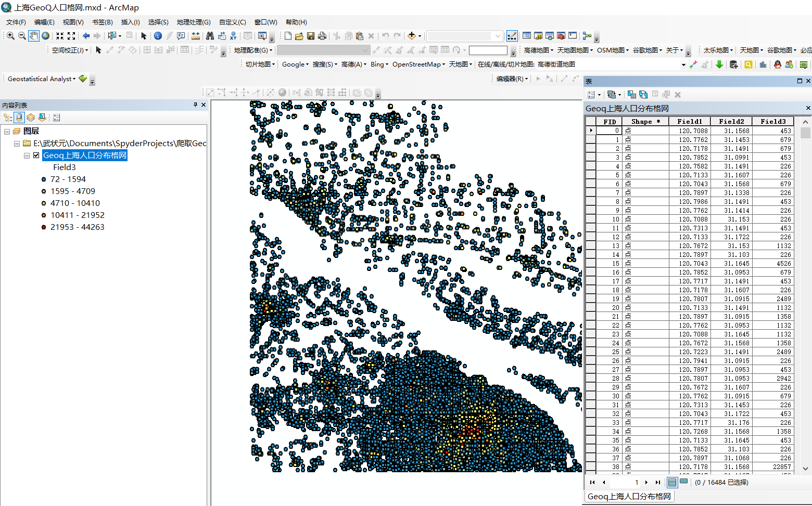Click the Field1 column header
The height and width of the screenshot is (506, 812).
click(x=690, y=121)
